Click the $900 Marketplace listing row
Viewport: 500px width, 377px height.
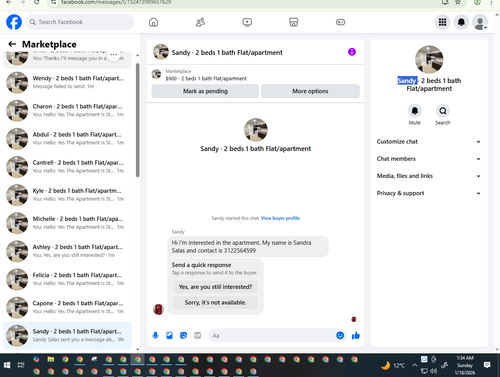click(x=256, y=75)
